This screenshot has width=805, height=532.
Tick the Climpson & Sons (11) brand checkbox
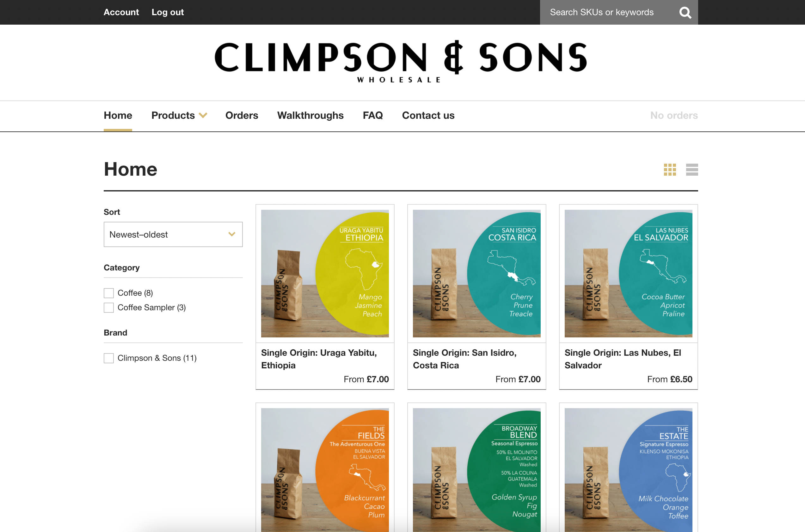pos(109,358)
